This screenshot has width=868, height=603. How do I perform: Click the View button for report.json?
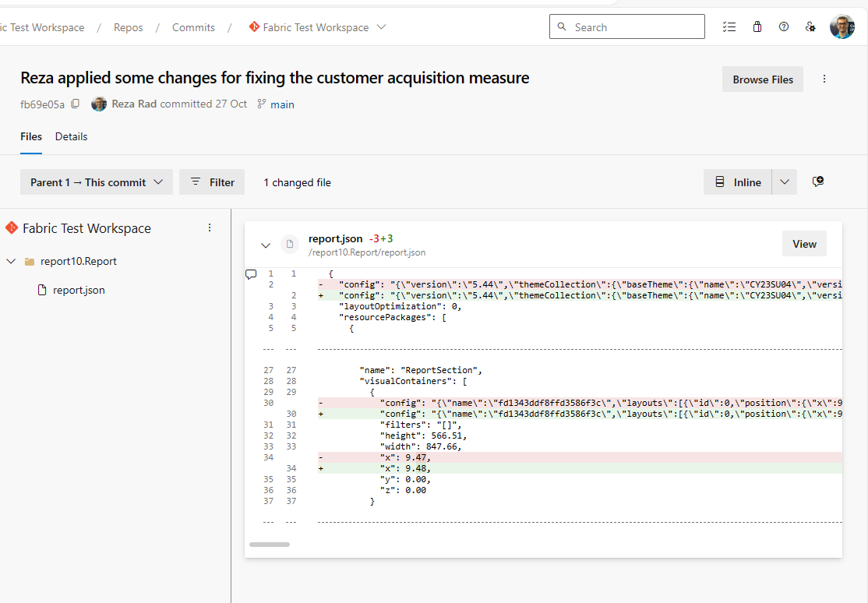(x=804, y=244)
